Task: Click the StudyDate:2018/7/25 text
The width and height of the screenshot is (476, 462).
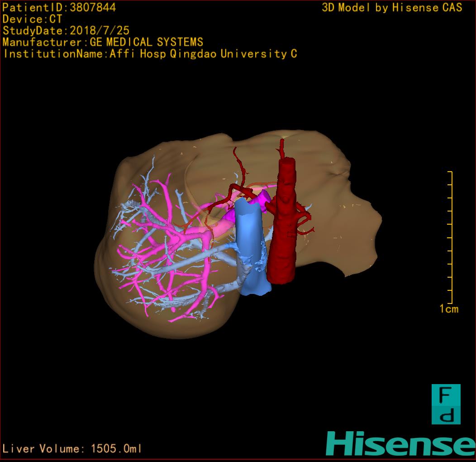Action: 66,31
